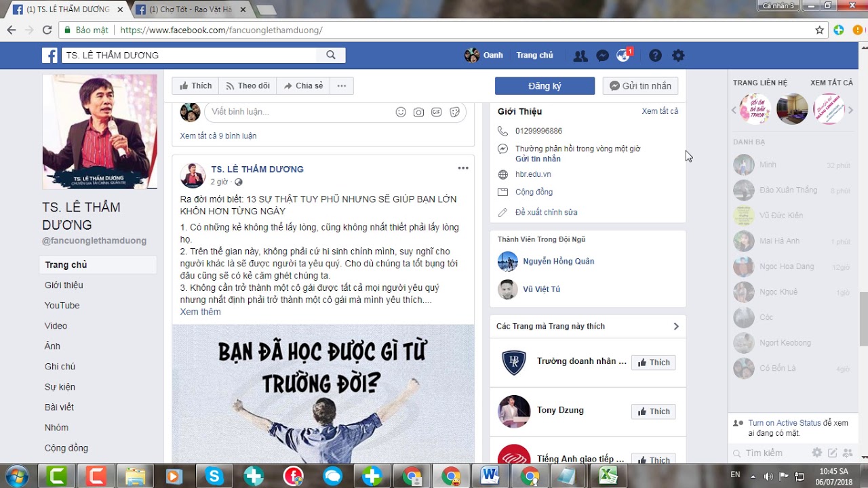Click the green extension icon in Chrome toolbar
The image size is (868, 488).
[x=839, y=30]
